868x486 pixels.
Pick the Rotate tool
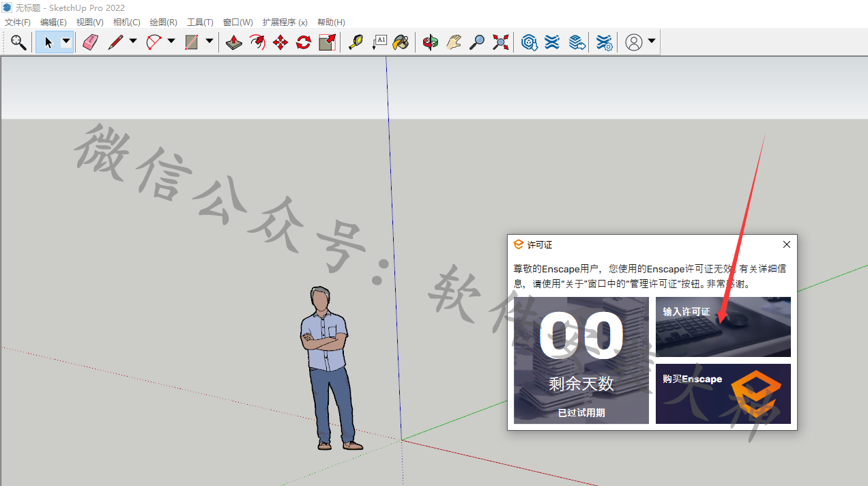(x=304, y=42)
